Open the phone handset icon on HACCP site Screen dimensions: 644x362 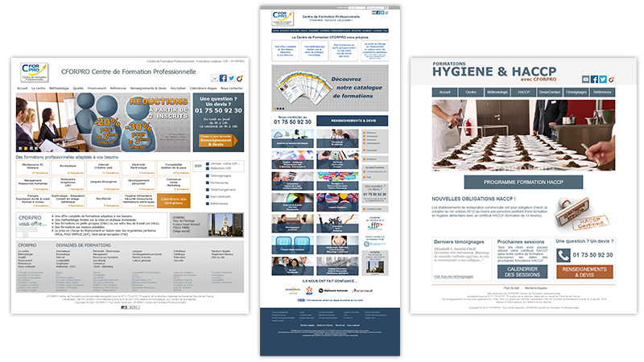(x=563, y=255)
